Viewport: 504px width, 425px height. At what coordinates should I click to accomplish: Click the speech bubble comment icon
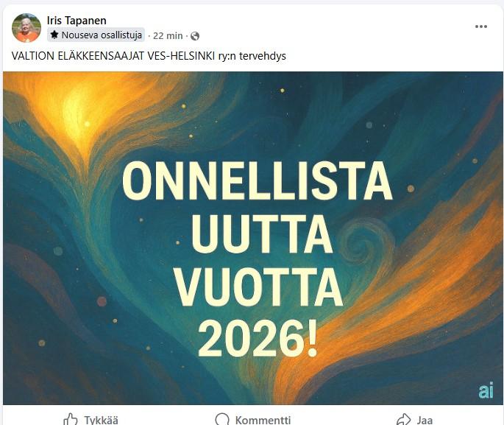point(221,419)
